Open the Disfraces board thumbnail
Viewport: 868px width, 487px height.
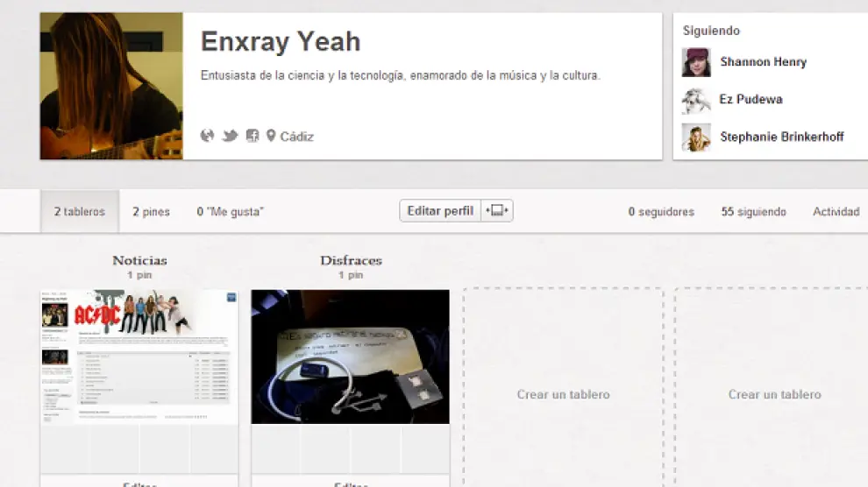350,356
